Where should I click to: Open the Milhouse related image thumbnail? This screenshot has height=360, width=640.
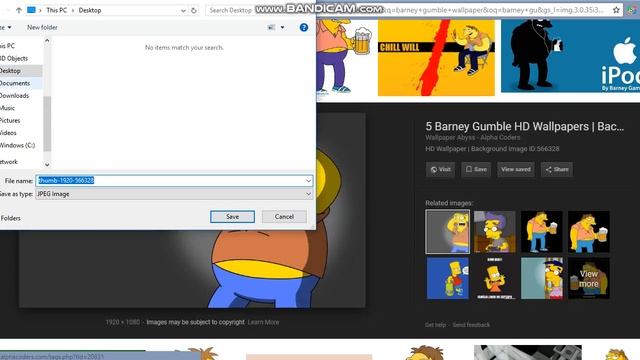[495, 232]
